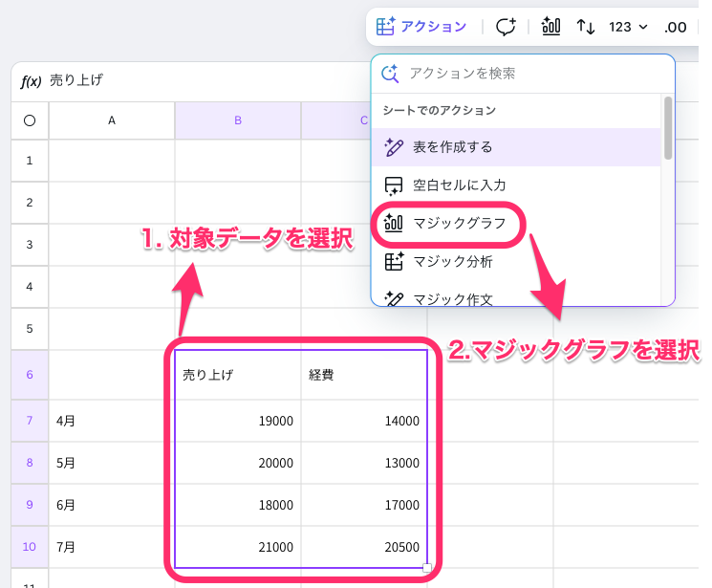Click the cell labeled 5月
The width and height of the screenshot is (712, 588).
click(x=112, y=463)
